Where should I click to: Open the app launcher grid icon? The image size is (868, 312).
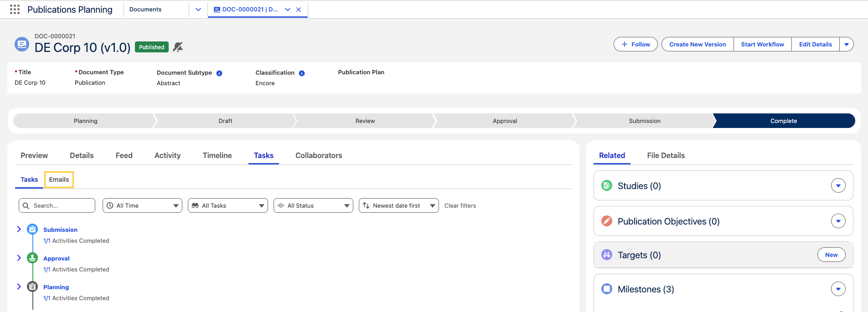pos(15,9)
